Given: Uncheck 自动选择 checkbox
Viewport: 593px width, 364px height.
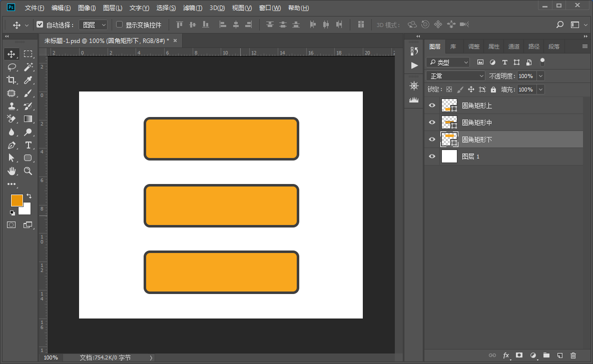Looking at the screenshot, I should 40,24.
